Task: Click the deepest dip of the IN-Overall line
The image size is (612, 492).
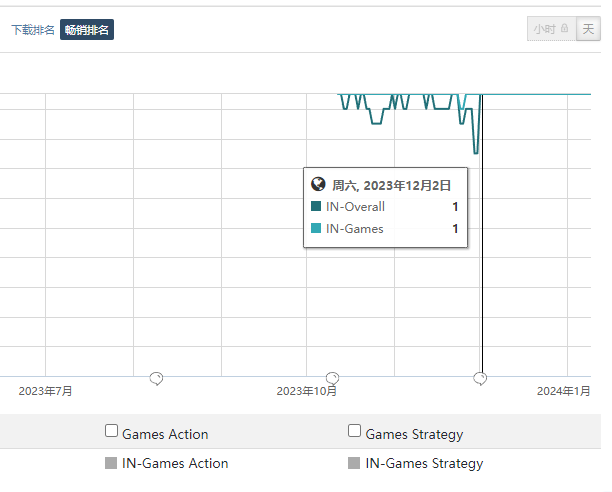Action: click(x=476, y=153)
